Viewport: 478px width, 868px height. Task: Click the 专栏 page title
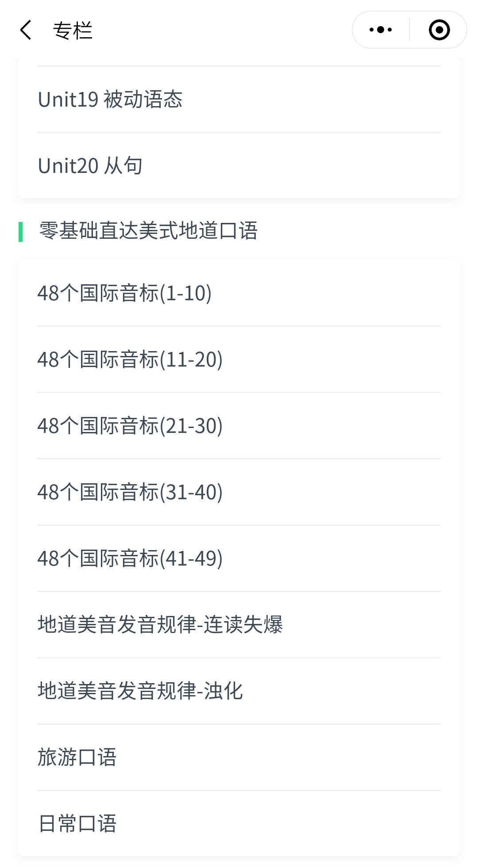point(73,31)
